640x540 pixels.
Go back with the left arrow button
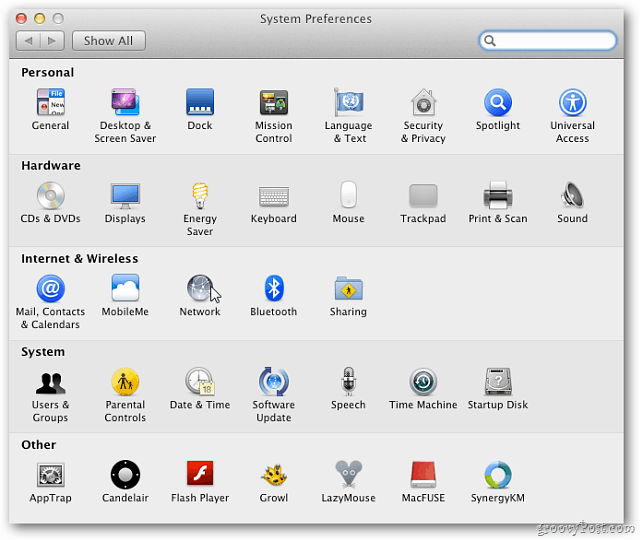pyautogui.click(x=28, y=41)
